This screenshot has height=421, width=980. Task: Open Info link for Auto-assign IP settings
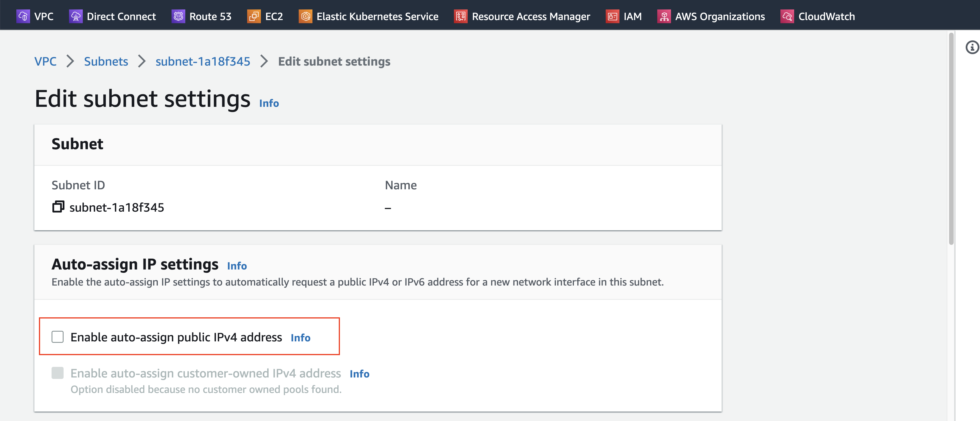[x=237, y=266]
